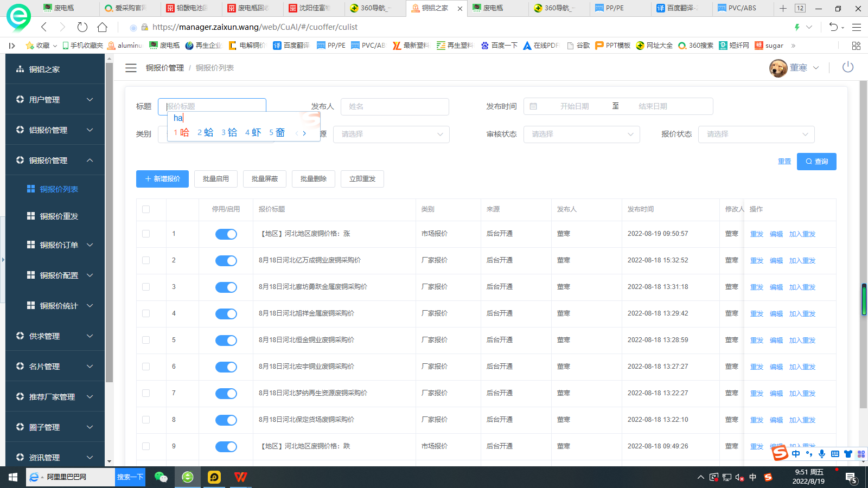This screenshot has height=488, width=868.
Task: Click the 查询 search button
Action: point(816,162)
